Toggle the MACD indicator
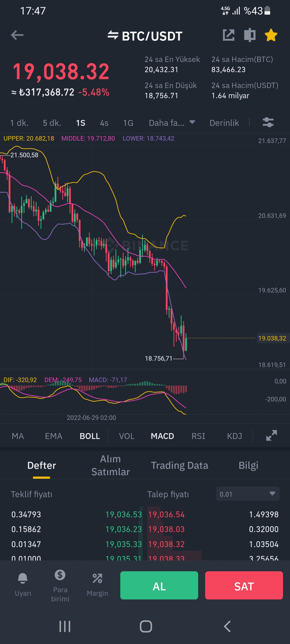 tap(162, 436)
